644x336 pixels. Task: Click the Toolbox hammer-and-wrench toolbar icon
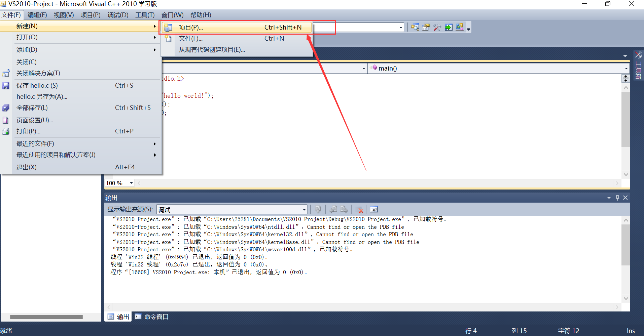tap(437, 27)
